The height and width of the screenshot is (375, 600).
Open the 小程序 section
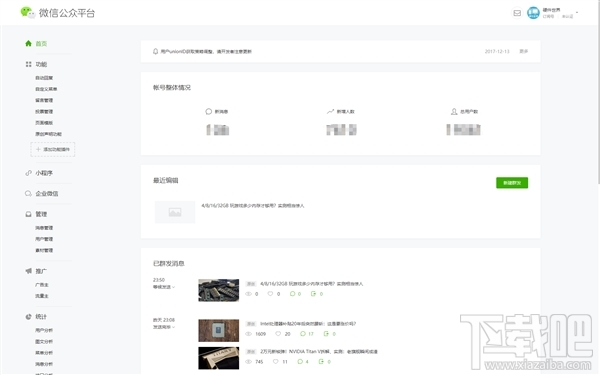(x=44, y=173)
